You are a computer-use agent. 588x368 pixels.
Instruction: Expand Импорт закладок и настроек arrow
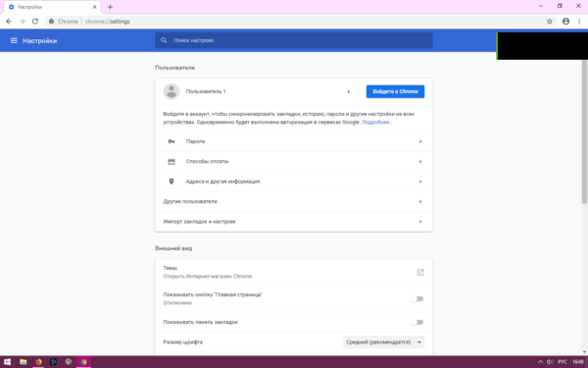tap(420, 222)
